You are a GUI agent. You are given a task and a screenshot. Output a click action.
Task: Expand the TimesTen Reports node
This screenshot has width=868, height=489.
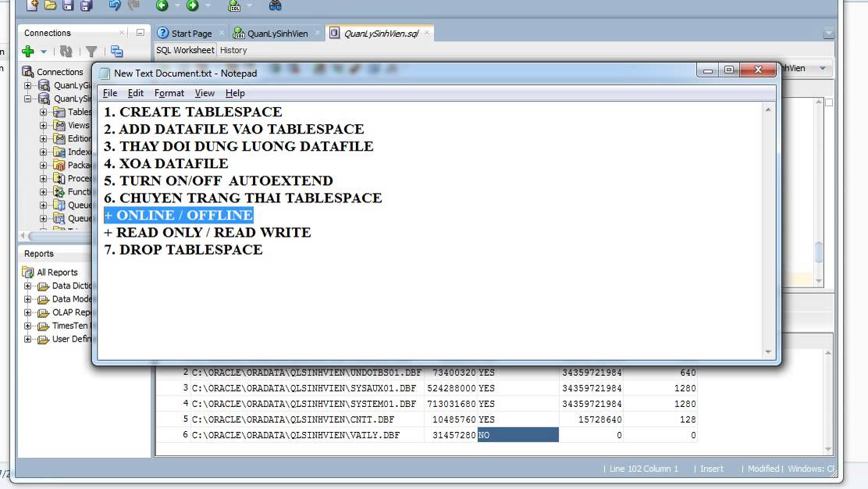pyautogui.click(x=27, y=327)
